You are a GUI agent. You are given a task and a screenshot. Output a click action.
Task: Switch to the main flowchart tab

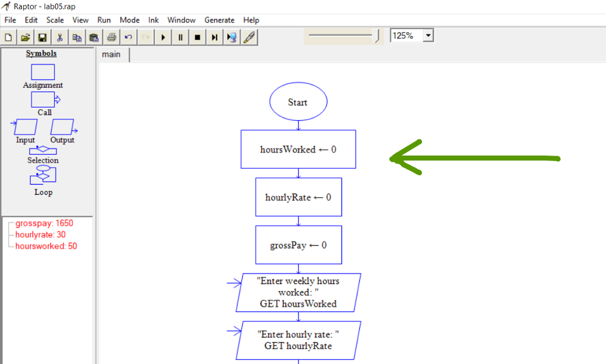pos(112,54)
